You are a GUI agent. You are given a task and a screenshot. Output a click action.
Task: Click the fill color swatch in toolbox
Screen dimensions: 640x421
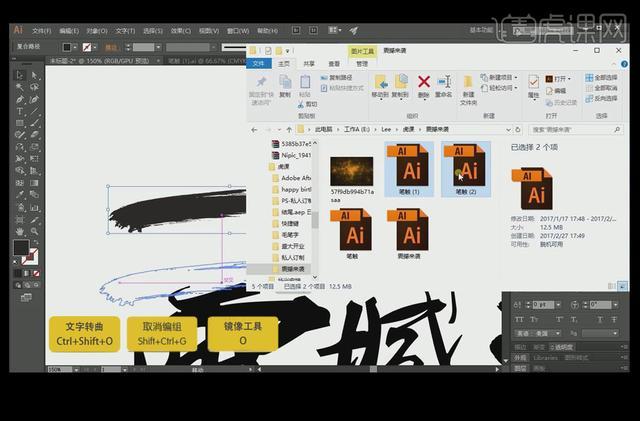tap(20, 247)
